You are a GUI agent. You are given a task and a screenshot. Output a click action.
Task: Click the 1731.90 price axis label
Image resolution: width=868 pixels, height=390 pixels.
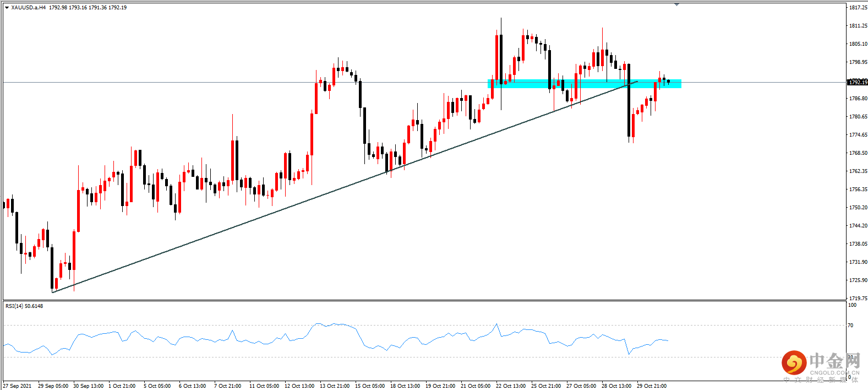pyautogui.click(x=858, y=262)
